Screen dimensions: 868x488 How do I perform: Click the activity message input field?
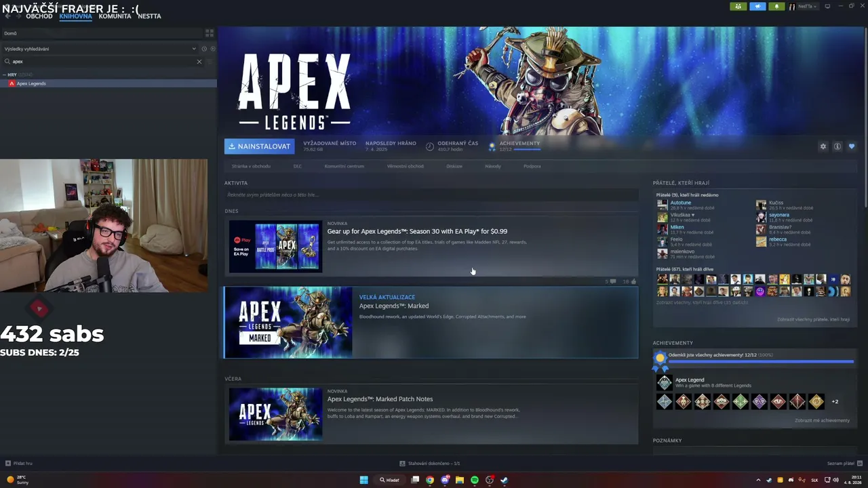pos(431,195)
